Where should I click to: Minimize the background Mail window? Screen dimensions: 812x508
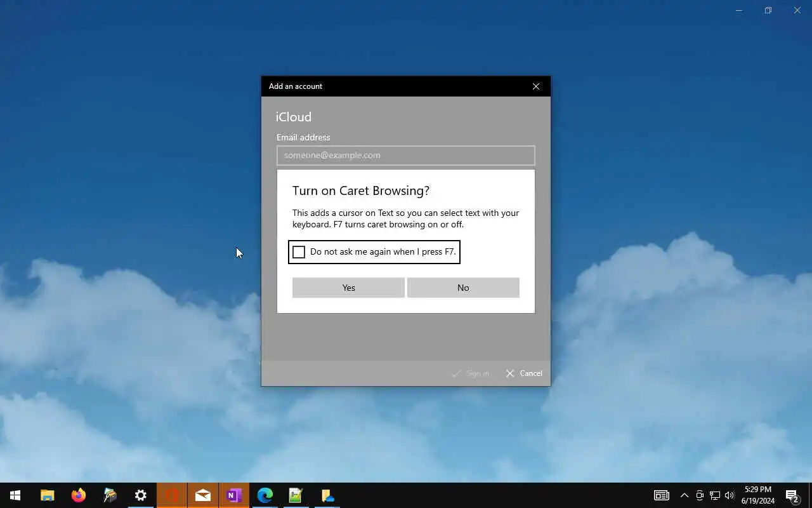pyautogui.click(x=739, y=10)
